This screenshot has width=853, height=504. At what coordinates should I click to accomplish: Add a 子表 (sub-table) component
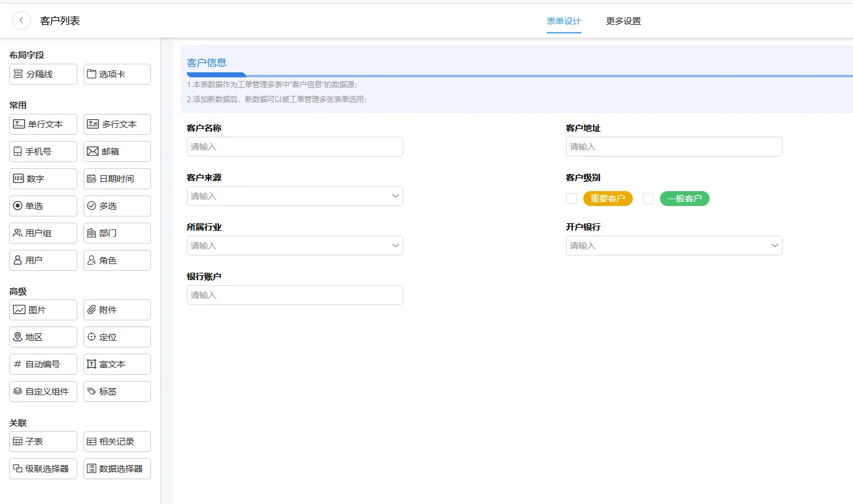43,441
